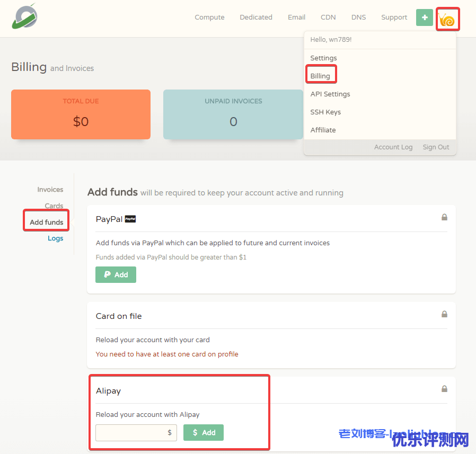Image resolution: width=476 pixels, height=454 pixels.
Task: Click "Reload your account with your card" text
Action: click(153, 340)
